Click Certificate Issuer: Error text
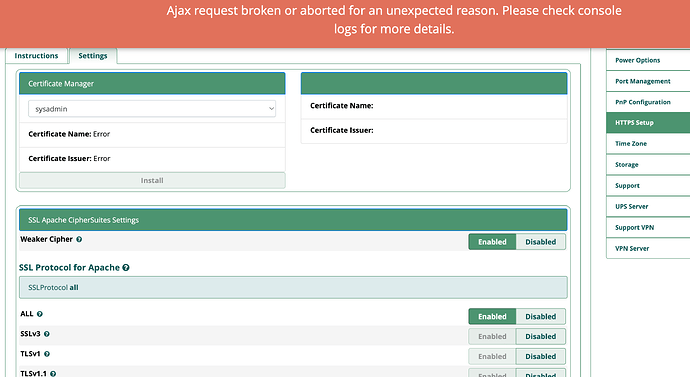The width and height of the screenshot is (690, 377). (x=69, y=159)
